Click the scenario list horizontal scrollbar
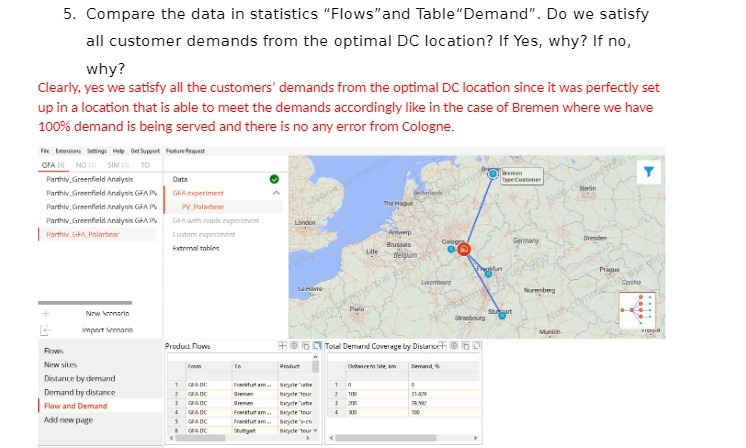Screen dimensions: 746x448 click(x=85, y=302)
